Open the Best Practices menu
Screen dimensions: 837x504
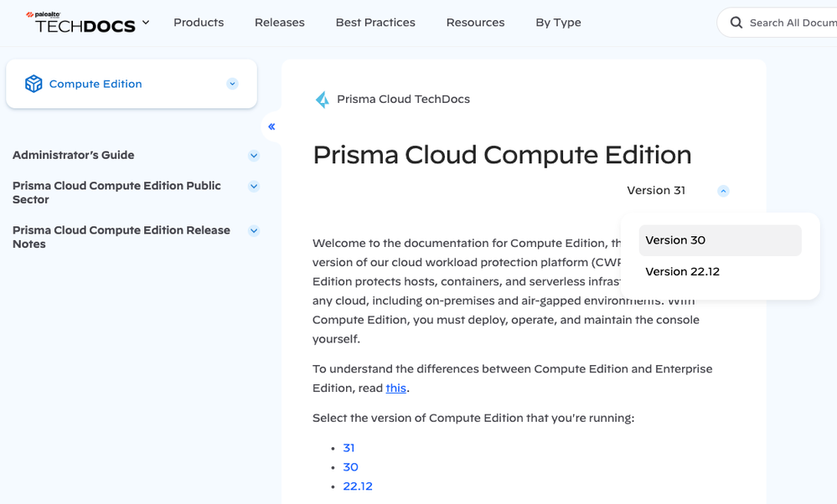tap(375, 23)
